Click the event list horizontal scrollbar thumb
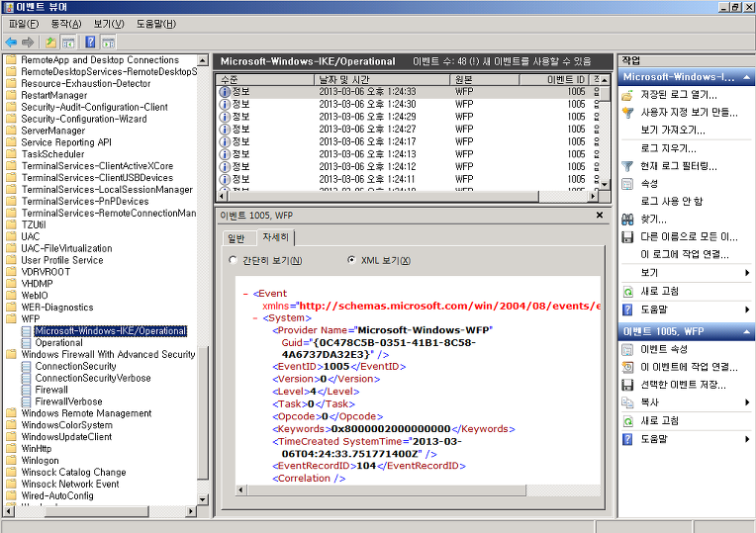756x533 pixels. coord(382,196)
